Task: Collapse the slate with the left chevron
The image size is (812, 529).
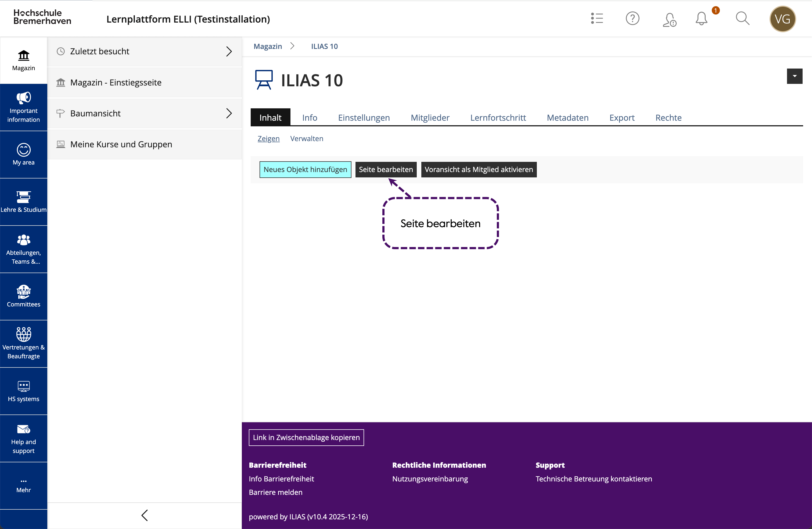Action: pos(145,515)
